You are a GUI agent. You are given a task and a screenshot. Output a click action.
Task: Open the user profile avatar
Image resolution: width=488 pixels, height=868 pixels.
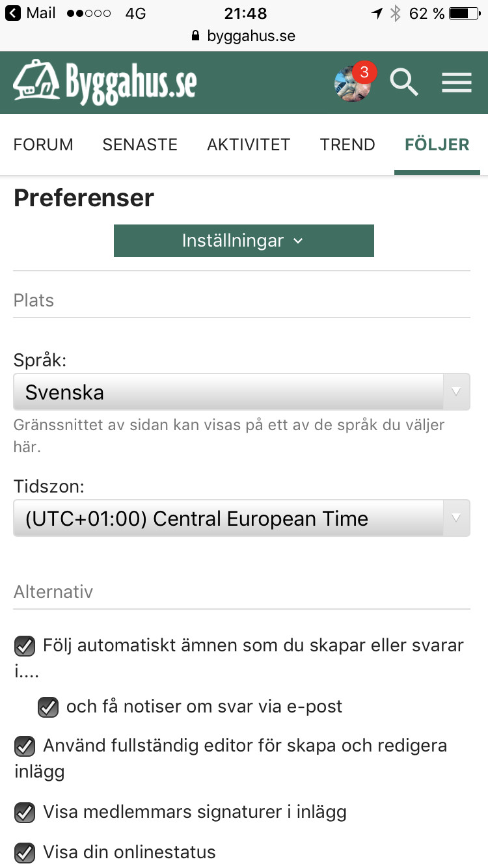click(x=350, y=85)
